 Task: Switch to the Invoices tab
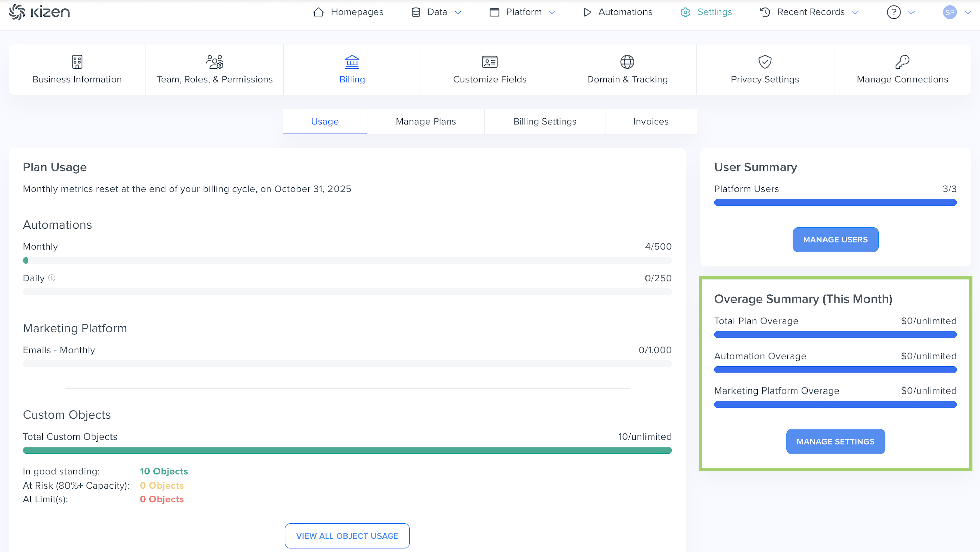point(651,121)
